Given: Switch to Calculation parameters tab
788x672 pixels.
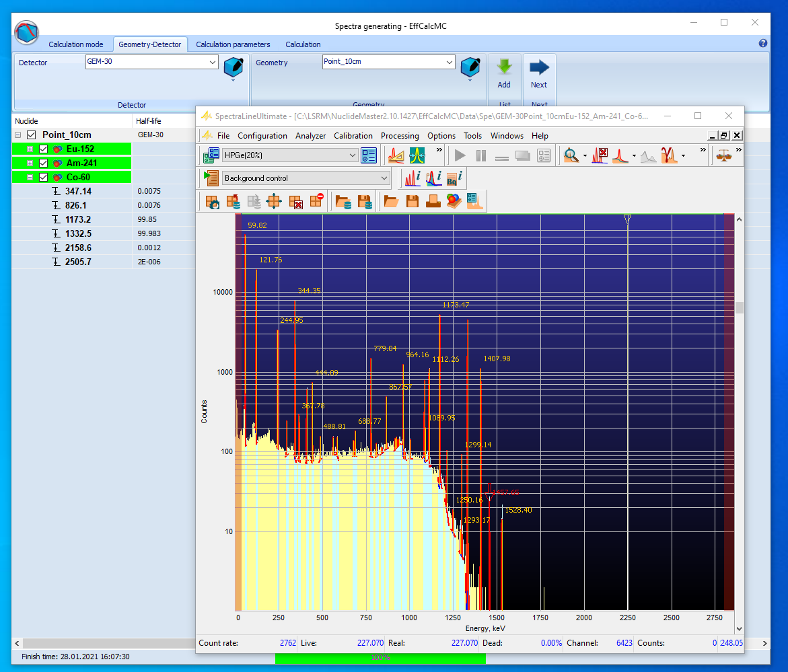Looking at the screenshot, I should [233, 44].
